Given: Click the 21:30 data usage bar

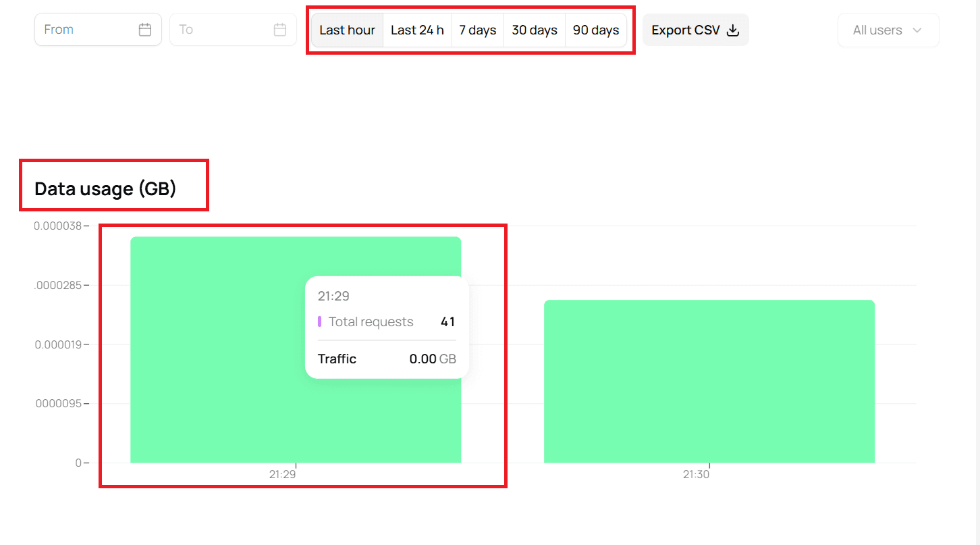Looking at the screenshot, I should pyautogui.click(x=709, y=382).
